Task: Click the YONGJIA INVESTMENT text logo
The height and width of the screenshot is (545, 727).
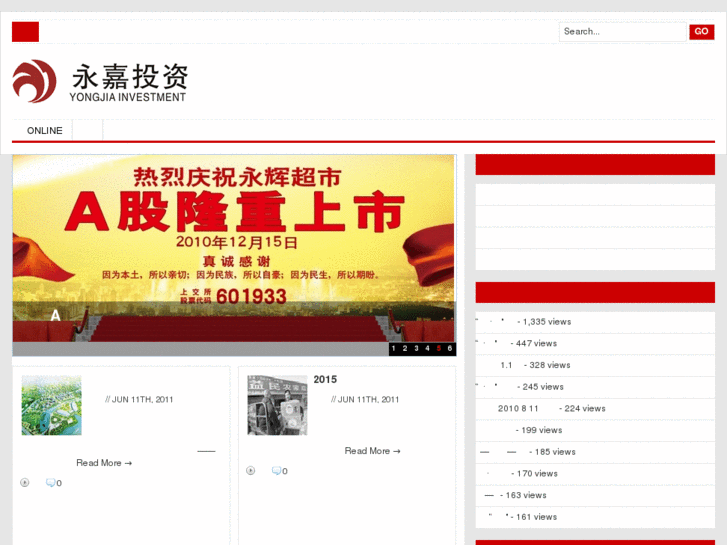Action: 128,97
